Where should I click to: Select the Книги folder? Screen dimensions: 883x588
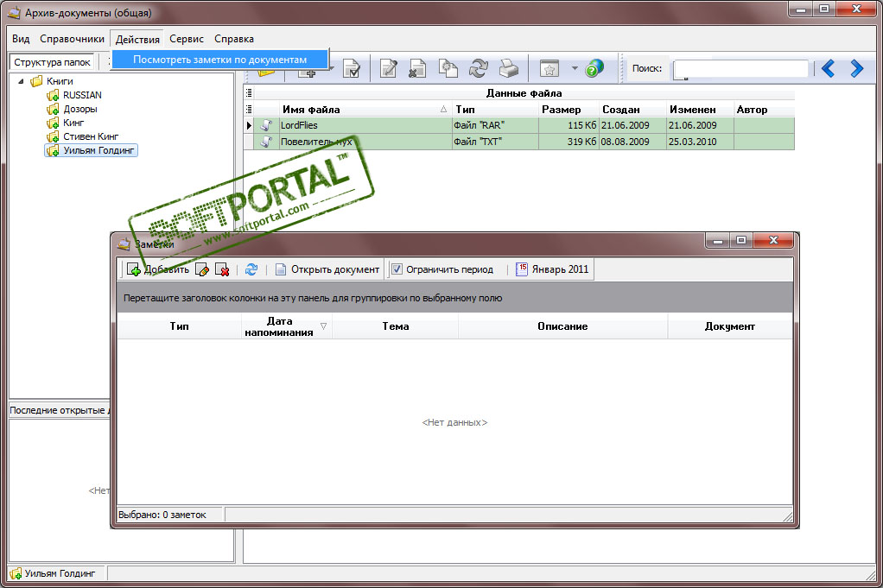(x=60, y=81)
